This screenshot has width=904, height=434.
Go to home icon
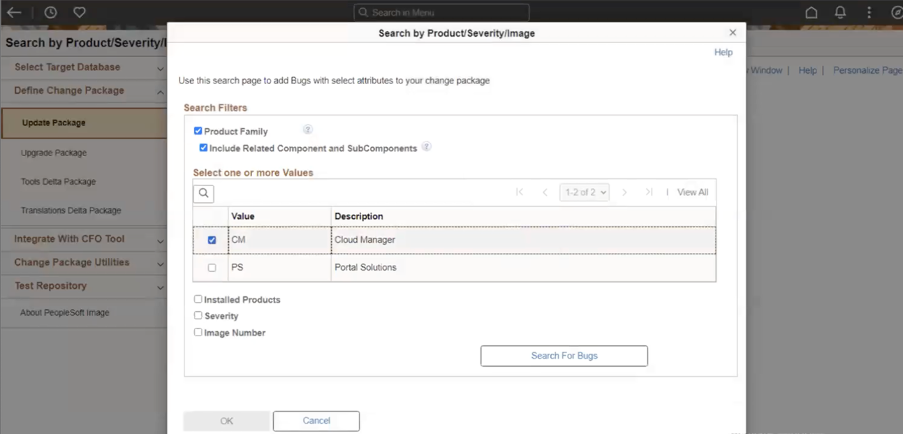[811, 12]
